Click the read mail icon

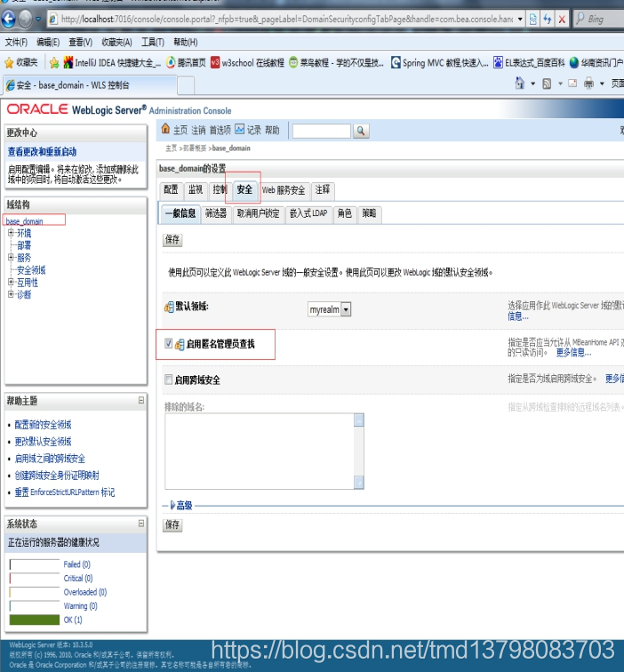[572, 84]
